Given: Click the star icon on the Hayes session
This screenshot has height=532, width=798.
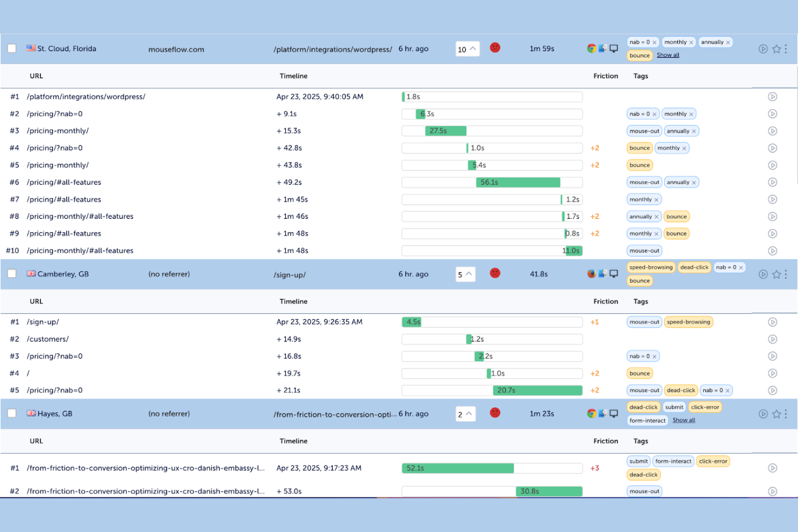Looking at the screenshot, I should click(x=776, y=413).
